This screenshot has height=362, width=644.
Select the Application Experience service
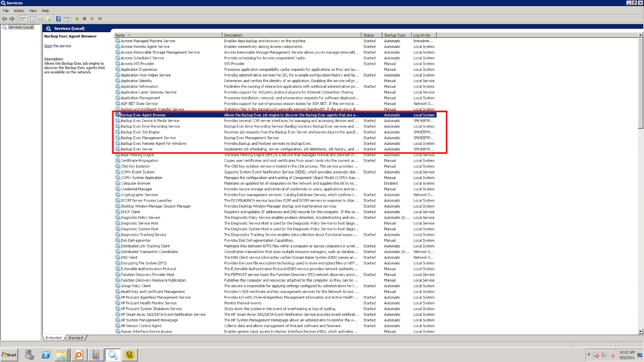(275, 70)
